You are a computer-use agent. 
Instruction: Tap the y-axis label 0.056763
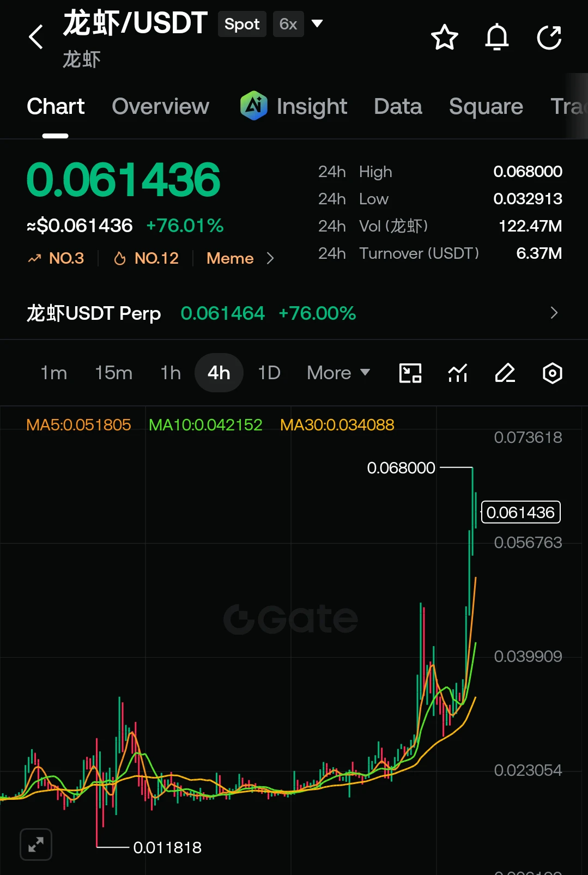pos(528,543)
